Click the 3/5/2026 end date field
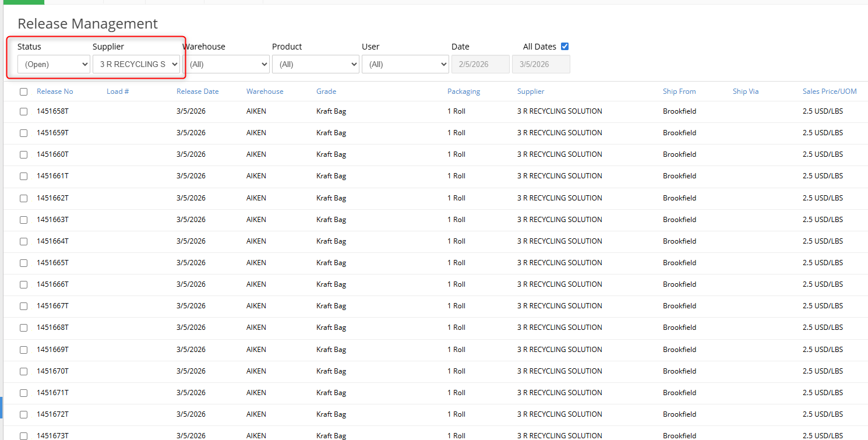Screen dimensions: 868x440 coord(541,64)
